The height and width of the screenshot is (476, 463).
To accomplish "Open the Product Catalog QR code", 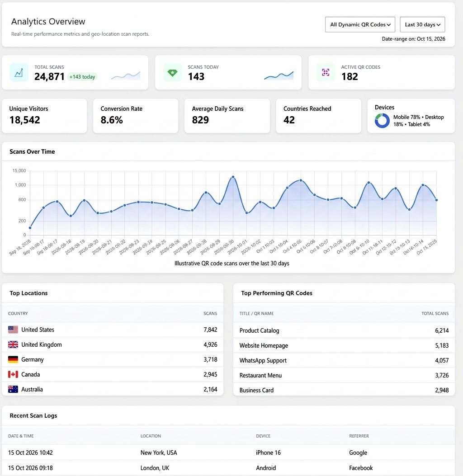I will 259,330.
